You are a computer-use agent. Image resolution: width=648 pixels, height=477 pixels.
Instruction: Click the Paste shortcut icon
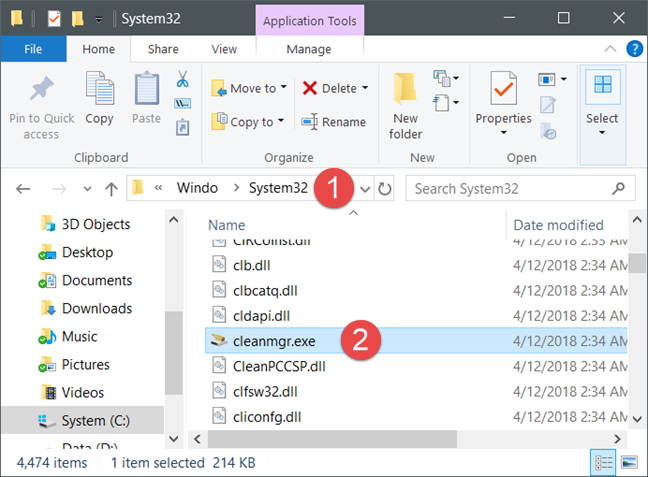pos(182,127)
